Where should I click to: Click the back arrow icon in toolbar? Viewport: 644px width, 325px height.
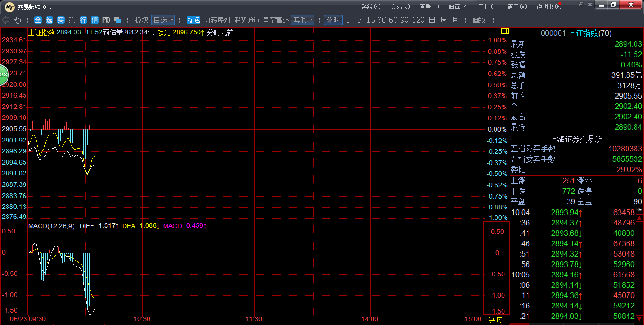[6, 20]
